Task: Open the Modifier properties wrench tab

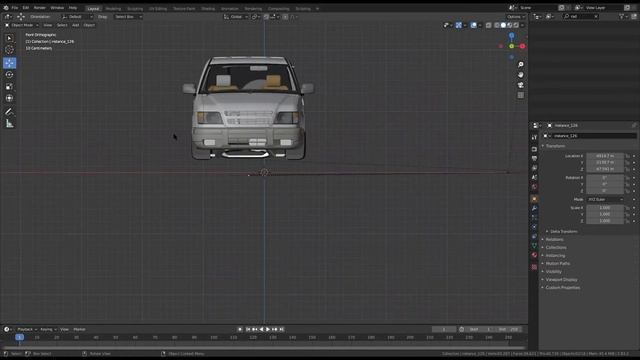Action: [534, 208]
